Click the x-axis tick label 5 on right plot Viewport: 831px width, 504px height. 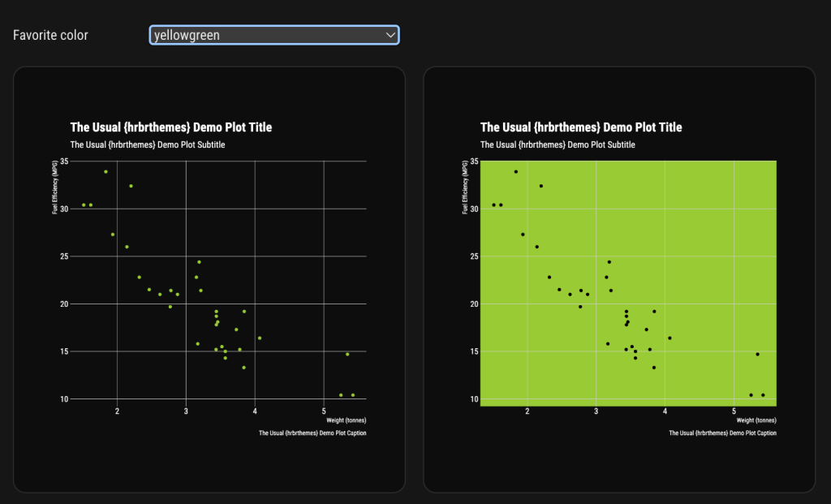pos(734,411)
